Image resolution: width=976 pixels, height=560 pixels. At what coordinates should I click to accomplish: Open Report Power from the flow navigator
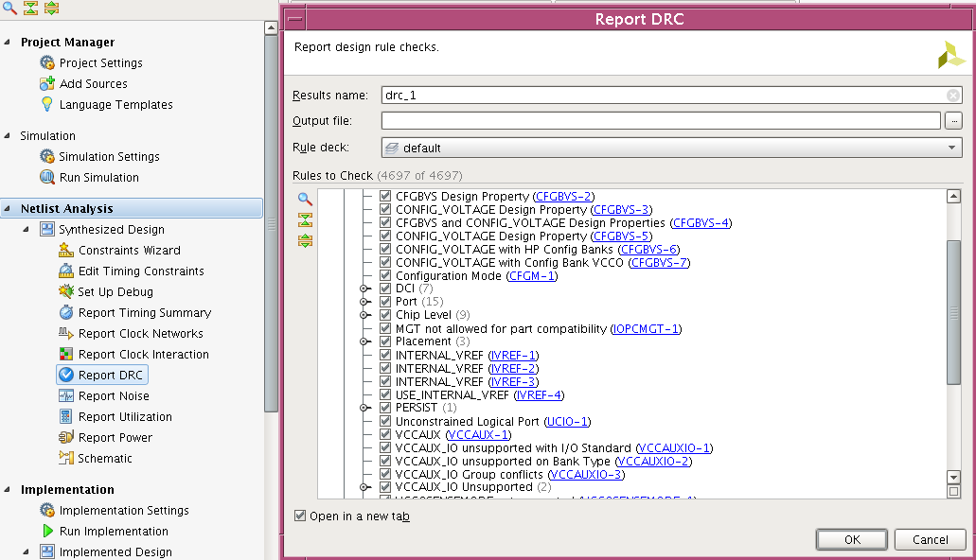pyautogui.click(x=115, y=437)
